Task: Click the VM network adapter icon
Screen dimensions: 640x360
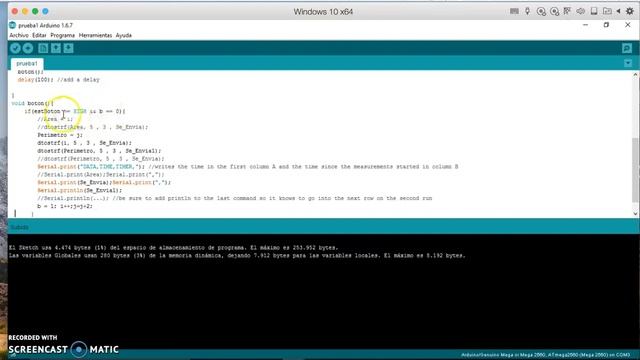Action: 567,11
